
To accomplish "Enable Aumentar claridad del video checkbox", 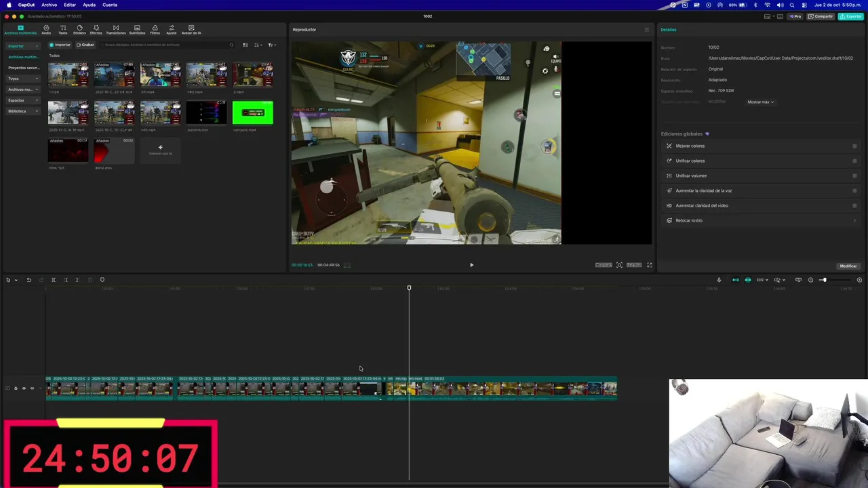I will click(854, 205).
